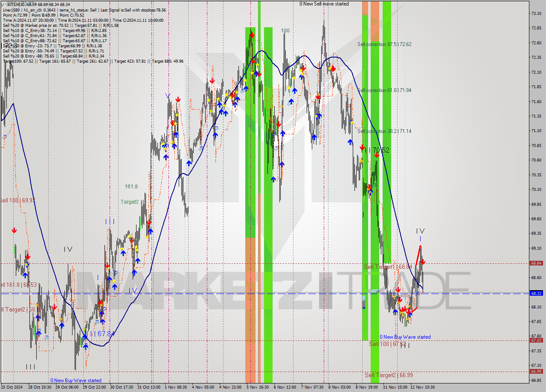
Task: Select the 'Sell correction 61.8 | 71.84' label
Action: click(x=384, y=90)
